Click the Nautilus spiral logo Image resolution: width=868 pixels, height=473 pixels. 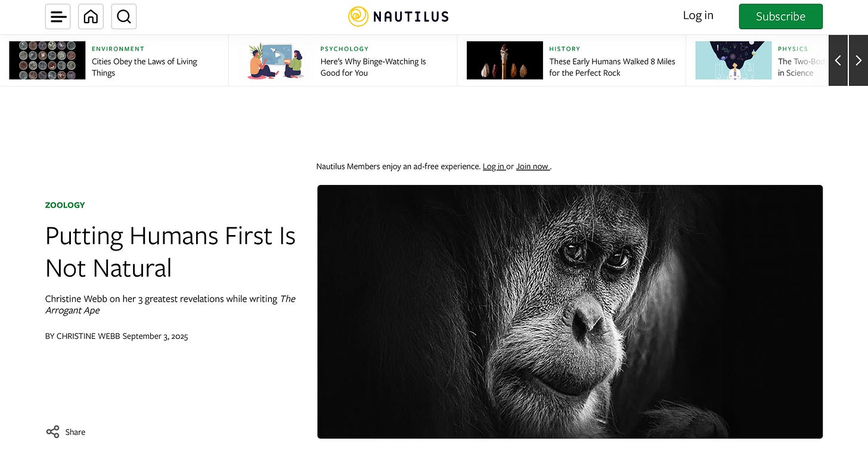(x=358, y=17)
